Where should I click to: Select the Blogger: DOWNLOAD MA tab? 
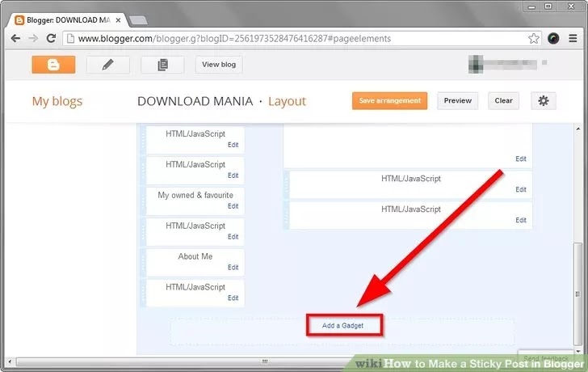point(68,20)
